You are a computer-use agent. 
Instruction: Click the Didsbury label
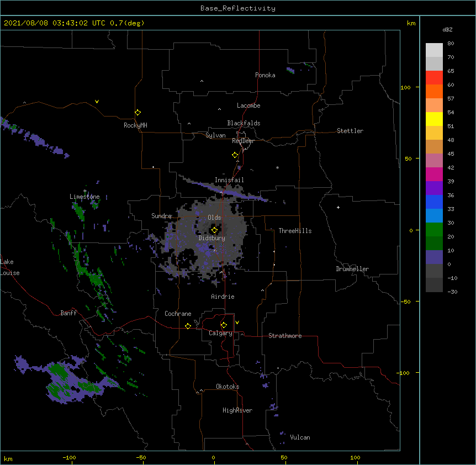click(212, 238)
